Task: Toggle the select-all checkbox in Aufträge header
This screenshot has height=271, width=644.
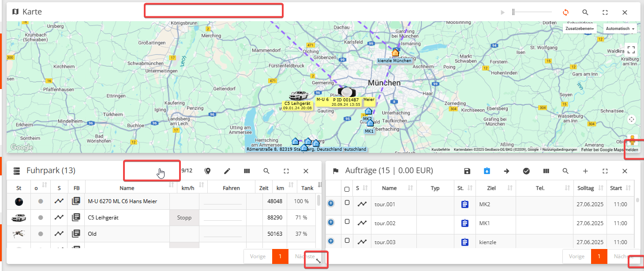Action: (x=347, y=189)
